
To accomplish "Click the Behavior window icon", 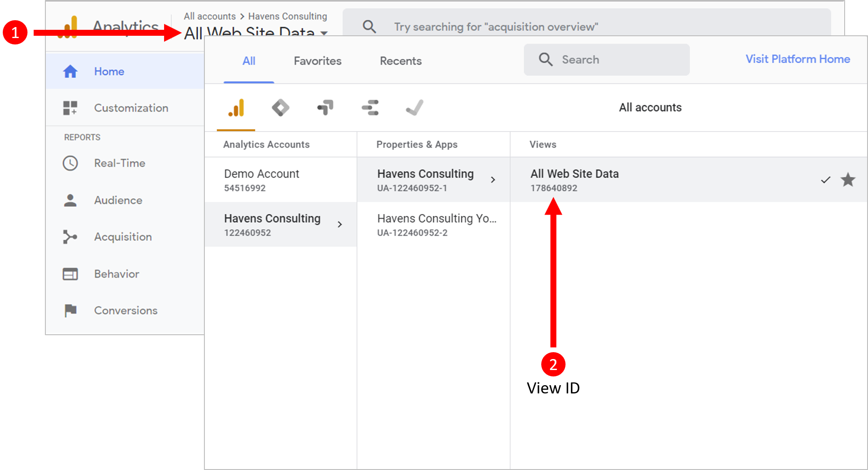I will (x=70, y=274).
